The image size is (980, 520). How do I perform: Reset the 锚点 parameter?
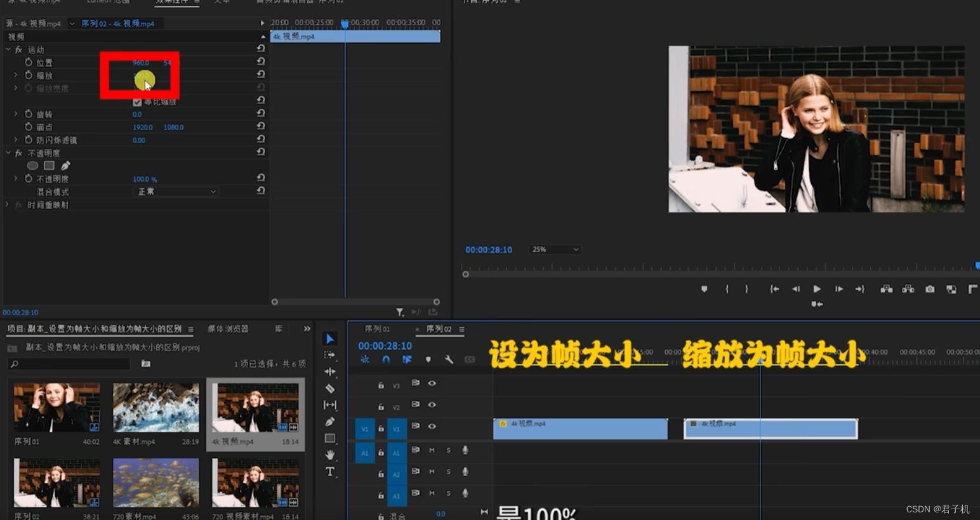(261, 126)
